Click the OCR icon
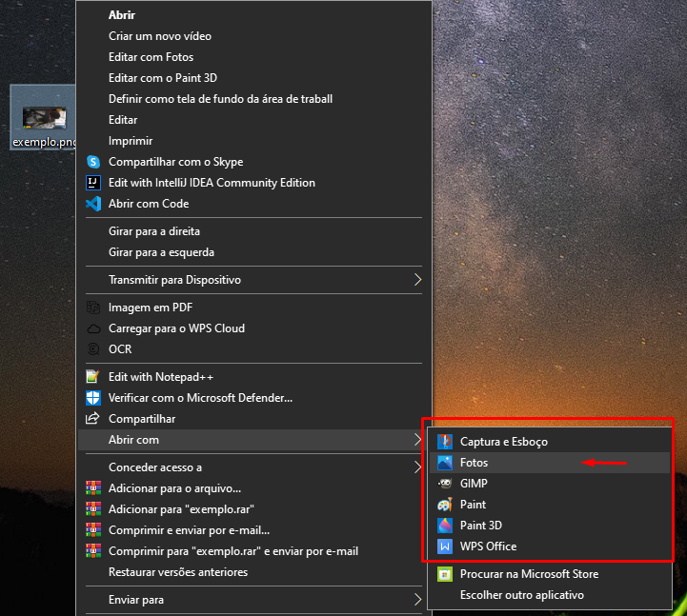 [x=93, y=348]
